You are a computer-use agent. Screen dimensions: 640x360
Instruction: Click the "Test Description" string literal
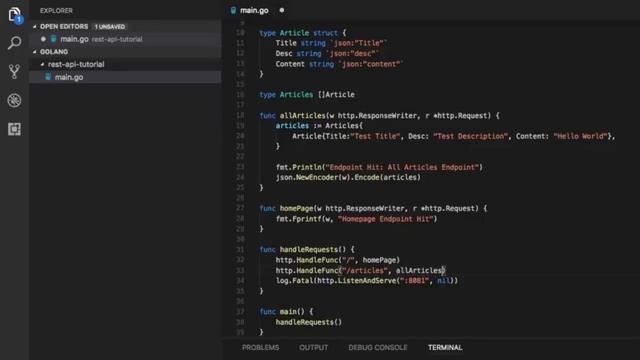pos(471,136)
